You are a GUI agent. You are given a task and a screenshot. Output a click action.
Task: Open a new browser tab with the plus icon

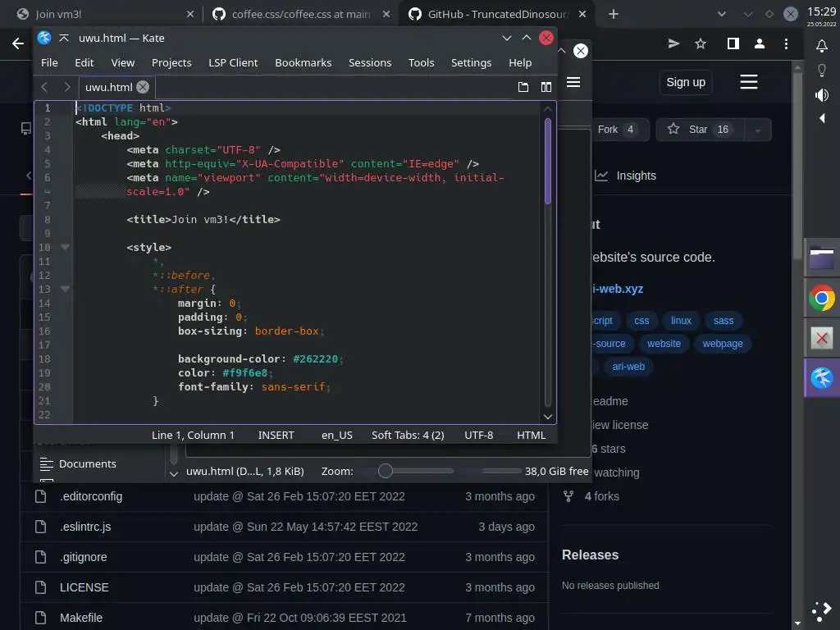click(614, 14)
